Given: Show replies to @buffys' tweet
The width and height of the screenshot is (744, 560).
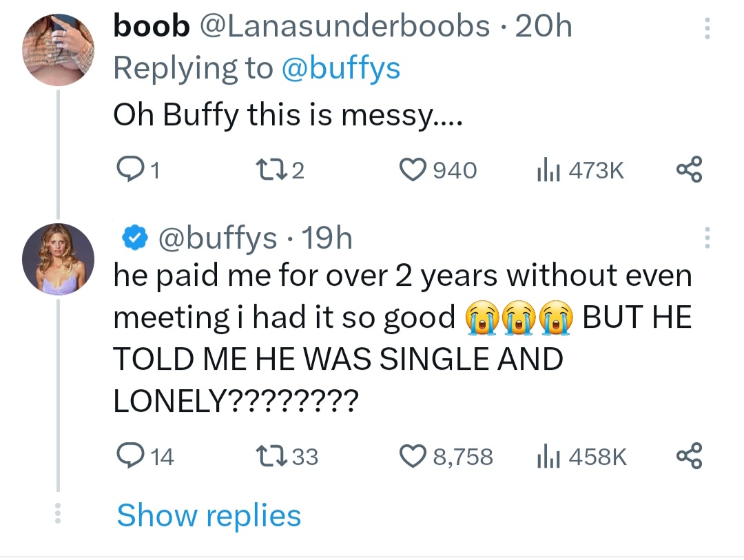Looking at the screenshot, I should click(208, 515).
